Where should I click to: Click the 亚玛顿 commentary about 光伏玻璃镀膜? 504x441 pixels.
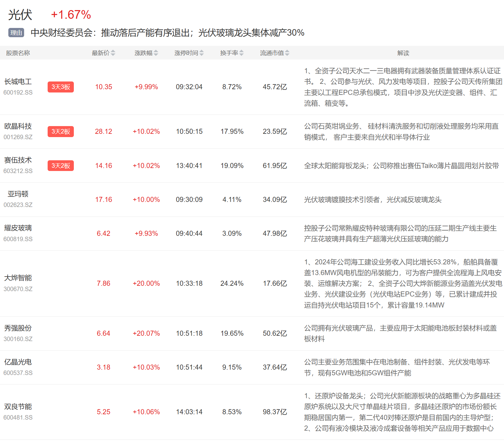click(373, 200)
